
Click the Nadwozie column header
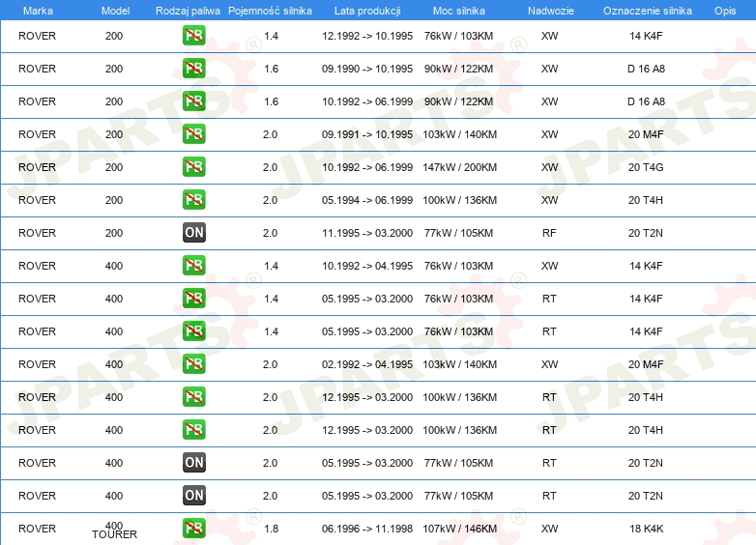[551, 11]
